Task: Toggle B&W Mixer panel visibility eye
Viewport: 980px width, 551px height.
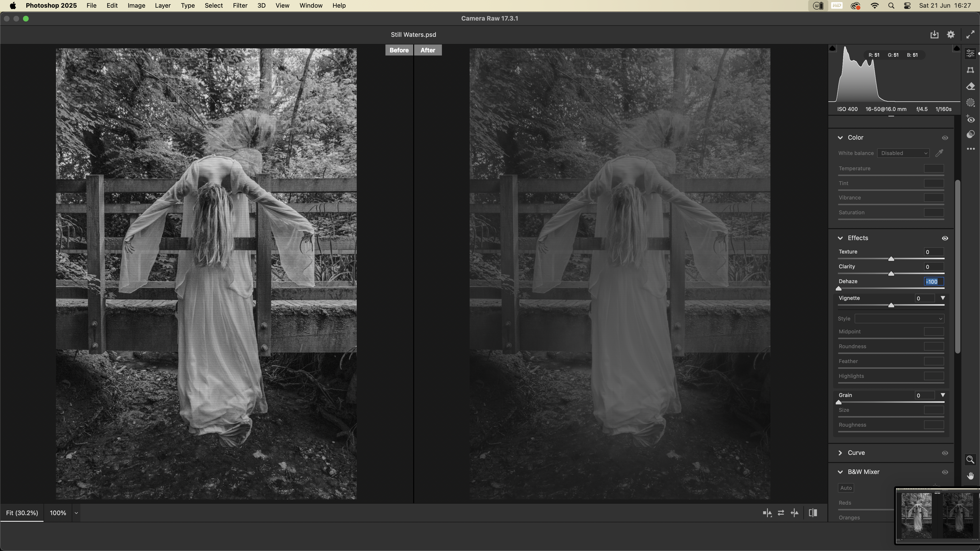Action: tap(945, 472)
